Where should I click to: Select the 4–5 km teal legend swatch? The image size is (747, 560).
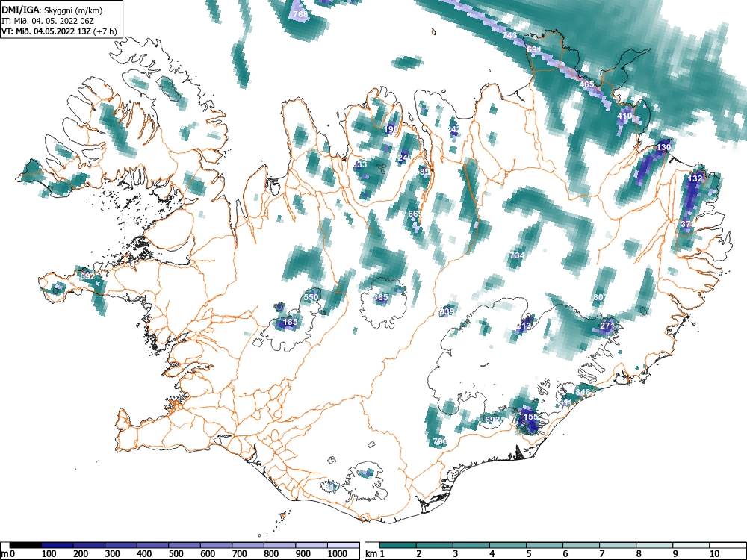point(508,545)
